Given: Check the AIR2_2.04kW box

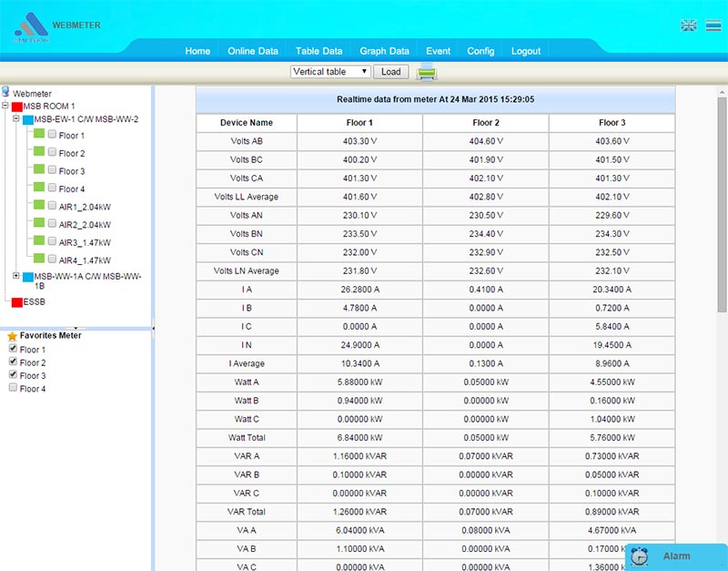Looking at the screenshot, I should coord(52,223).
